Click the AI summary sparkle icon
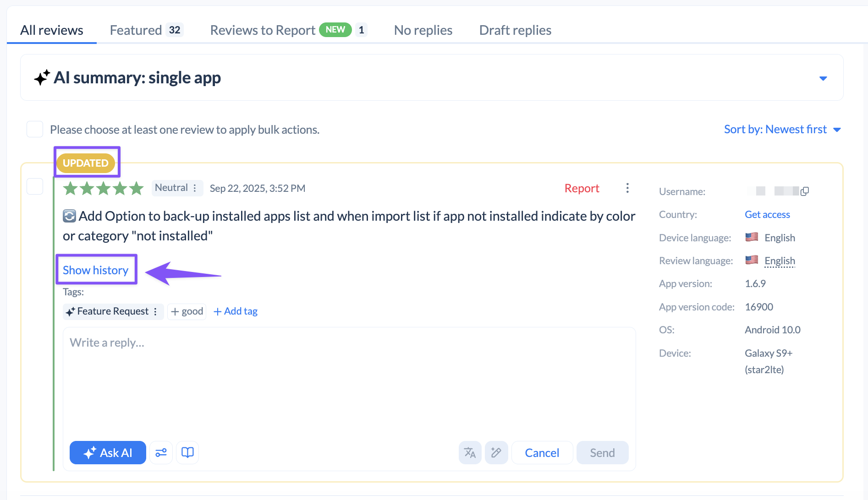The height and width of the screenshot is (500, 868). 42,77
